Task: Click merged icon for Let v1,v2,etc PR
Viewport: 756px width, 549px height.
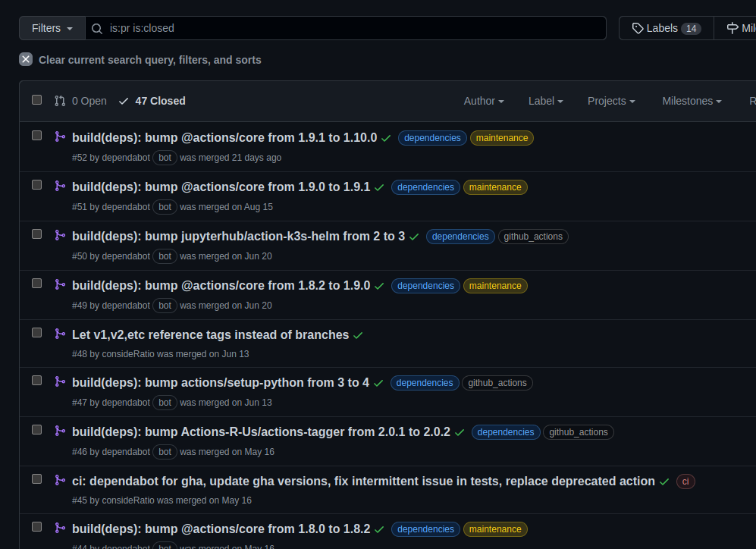Action: (60, 334)
